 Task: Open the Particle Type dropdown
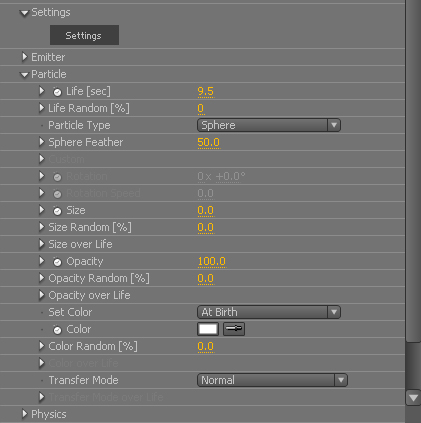click(x=269, y=125)
